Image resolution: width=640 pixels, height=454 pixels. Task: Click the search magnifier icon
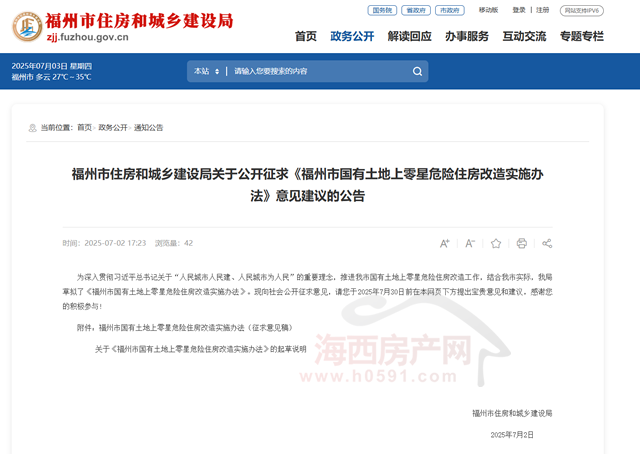click(x=417, y=71)
